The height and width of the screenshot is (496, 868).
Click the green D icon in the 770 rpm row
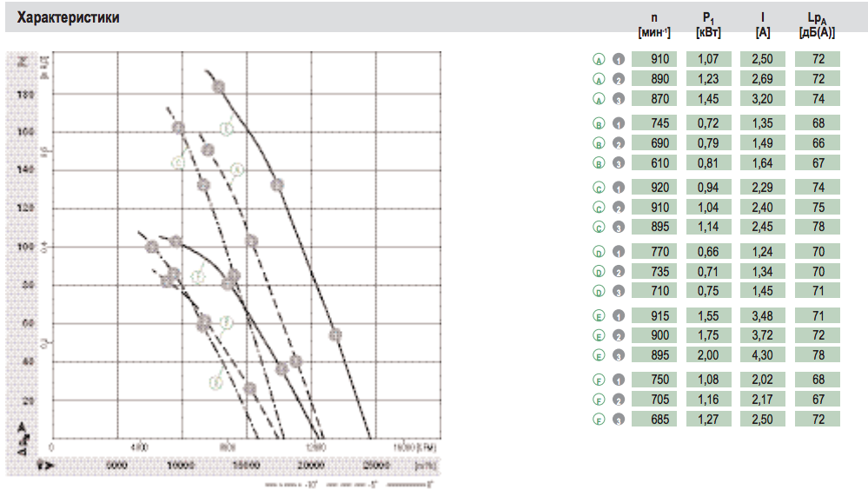click(598, 252)
